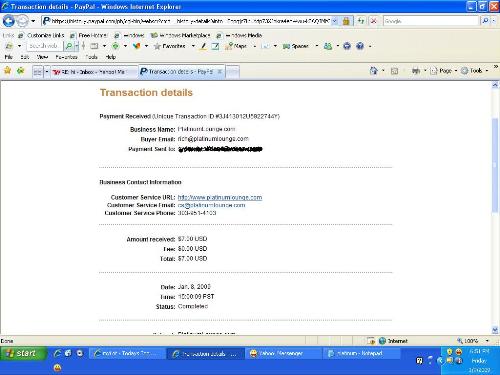Screen dimensions: 500x375
Task: Open the Windows Marketplace link
Action: pos(180,35)
